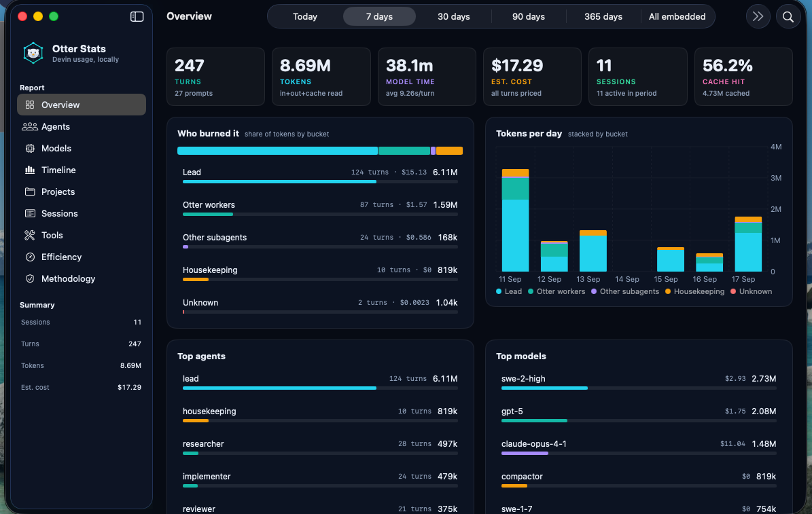Click the Other subagents legend dot
Viewport: 812px width, 514px height.
coord(594,291)
